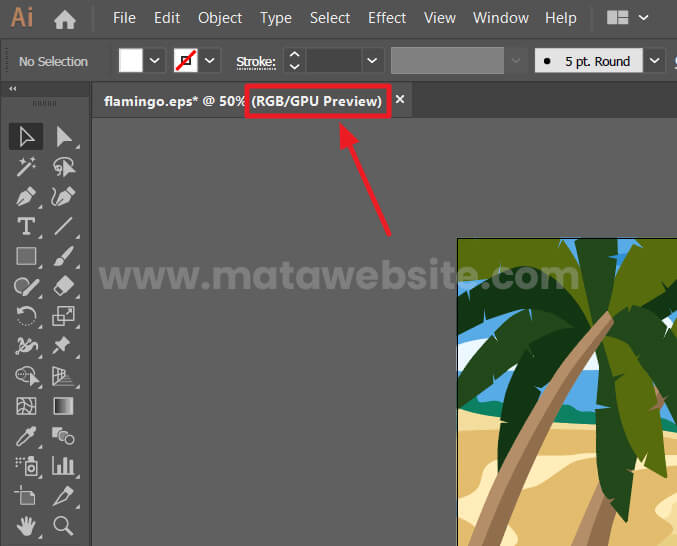Go to the Illustrator Home screen
The width and height of the screenshot is (677, 546).
65,18
